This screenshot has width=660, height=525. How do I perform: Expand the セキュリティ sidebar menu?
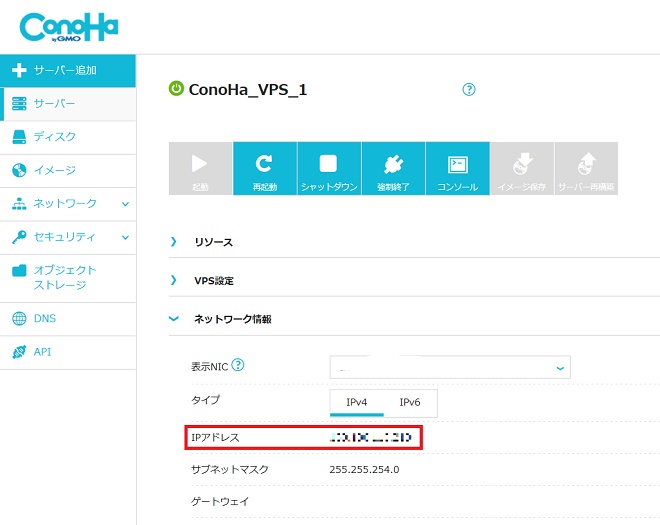click(68, 237)
